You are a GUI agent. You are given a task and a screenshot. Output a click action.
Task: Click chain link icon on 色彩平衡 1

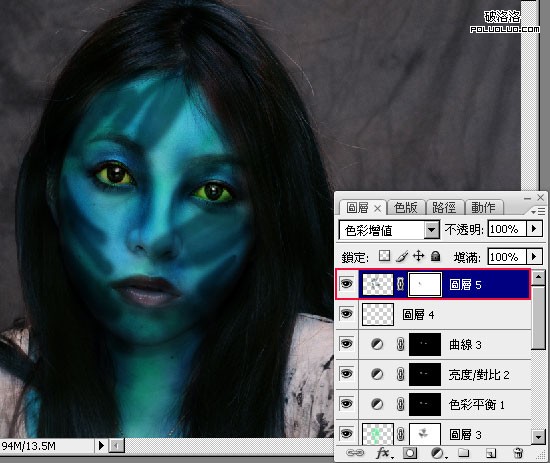click(x=400, y=404)
